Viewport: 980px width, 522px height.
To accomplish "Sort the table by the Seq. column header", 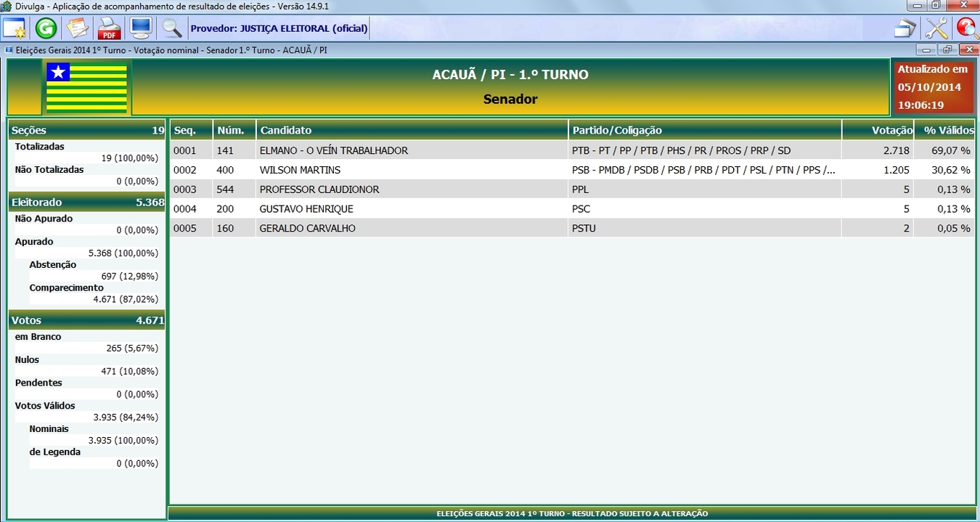I will pos(192,130).
